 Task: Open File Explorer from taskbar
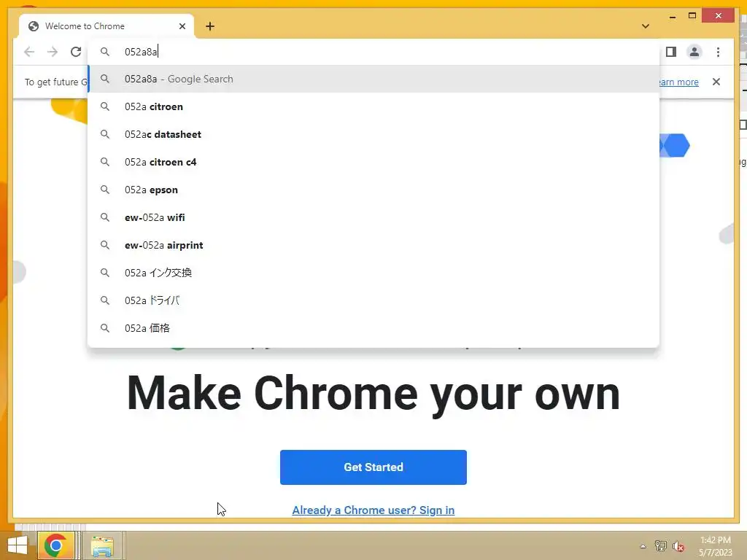pos(102,545)
